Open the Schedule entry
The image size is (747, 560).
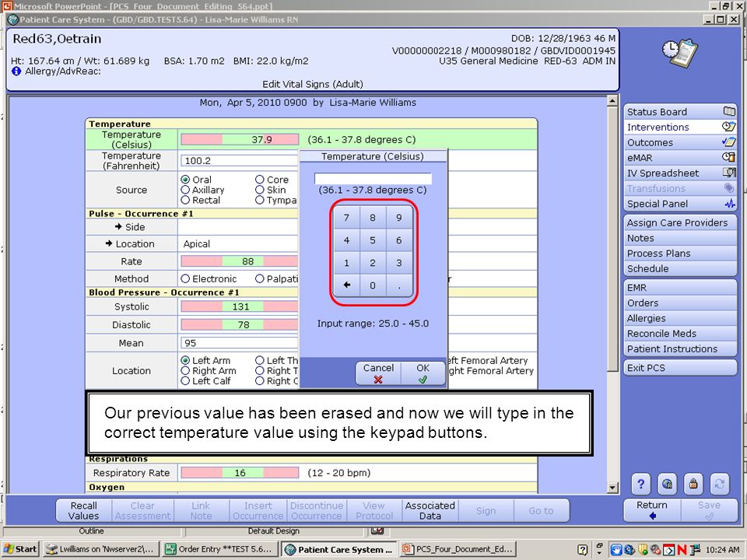(x=680, y=268)
